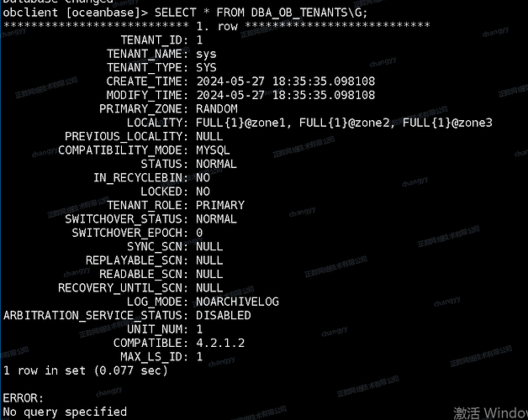Click the TENANT_TYPE value SYS

point(206,67)
